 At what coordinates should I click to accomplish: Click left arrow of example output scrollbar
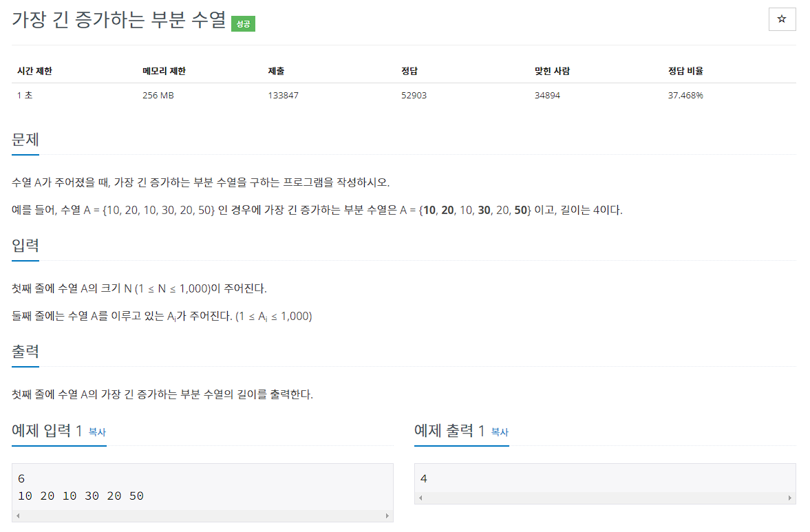tap(420, 498)
